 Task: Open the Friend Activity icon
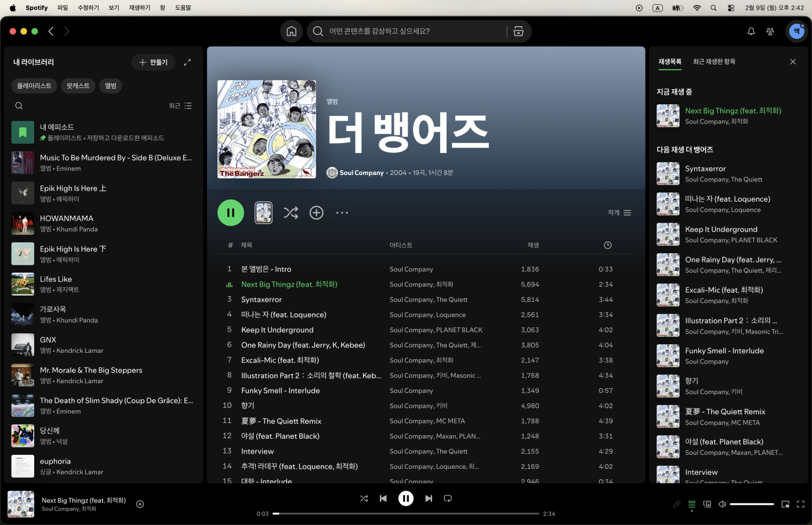point(770,31)
